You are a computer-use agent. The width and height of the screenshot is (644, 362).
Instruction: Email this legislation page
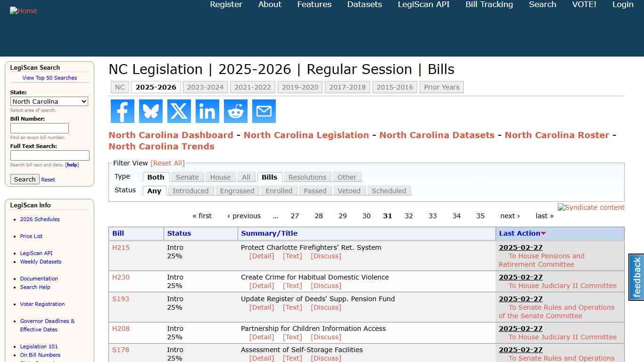coord(264,111)
